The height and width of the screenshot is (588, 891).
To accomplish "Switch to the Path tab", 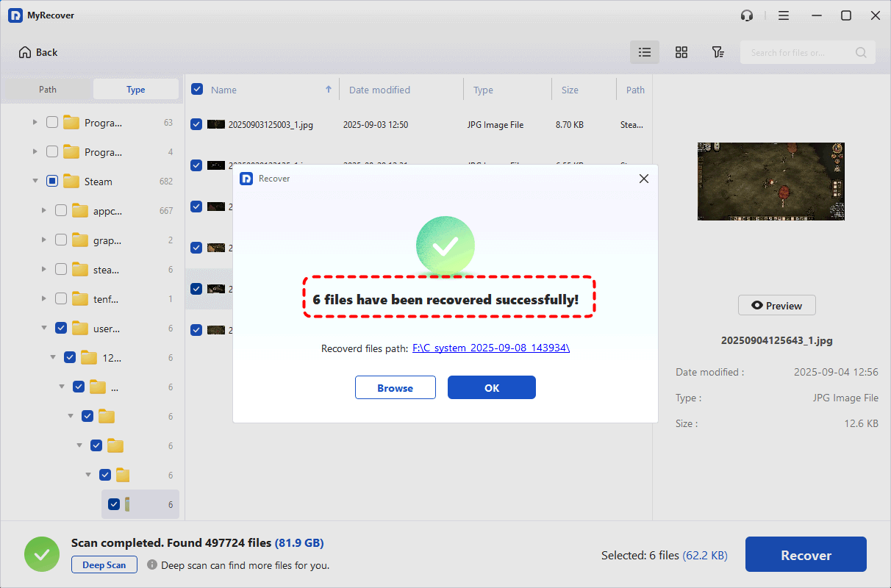I will coord(48,90).
